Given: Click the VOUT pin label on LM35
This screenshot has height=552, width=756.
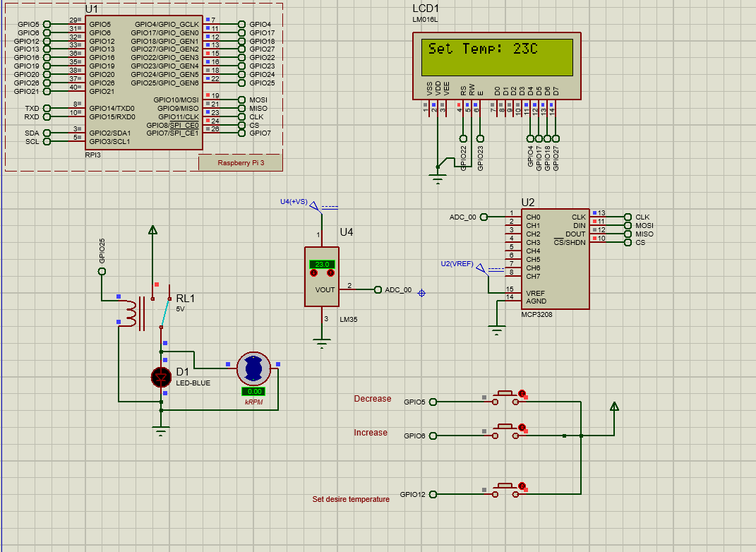Looking at the screenshot, I should 325,289.
